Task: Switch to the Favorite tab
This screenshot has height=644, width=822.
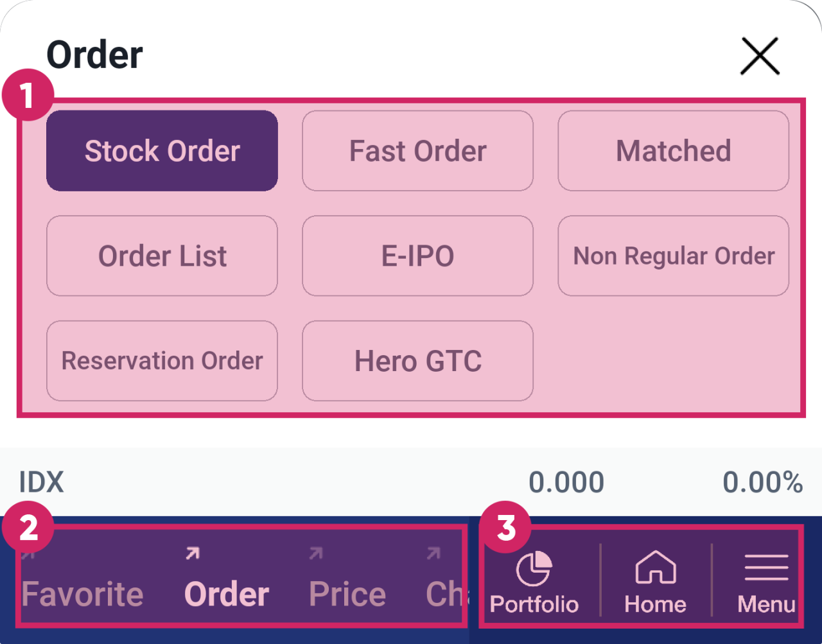Action: (82, 594)
